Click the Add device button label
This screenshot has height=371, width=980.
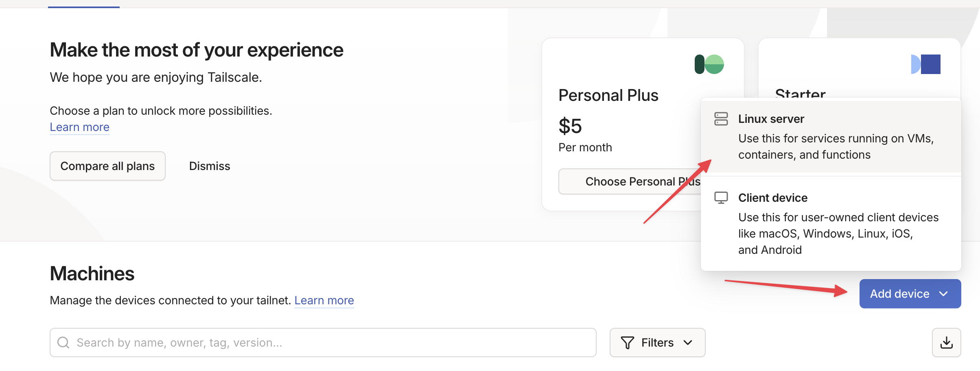899,294
